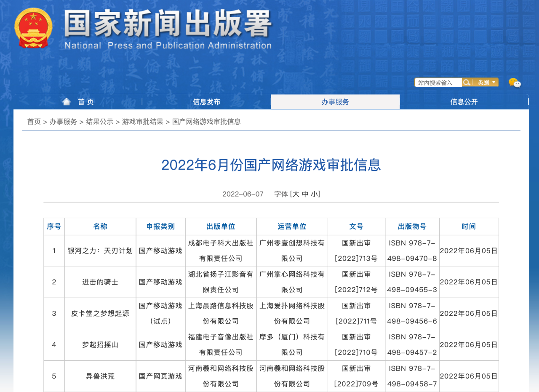539x392 pixels.
Task: Open the 信息发布 menu tab
Action: [x=206, y=102]
